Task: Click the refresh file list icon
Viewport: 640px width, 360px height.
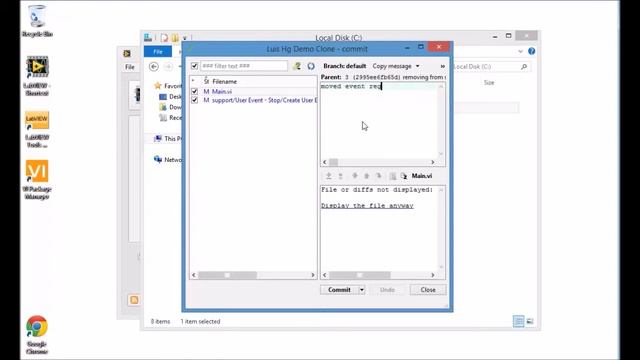Action: pyautogui.click(x=311, y=66)
